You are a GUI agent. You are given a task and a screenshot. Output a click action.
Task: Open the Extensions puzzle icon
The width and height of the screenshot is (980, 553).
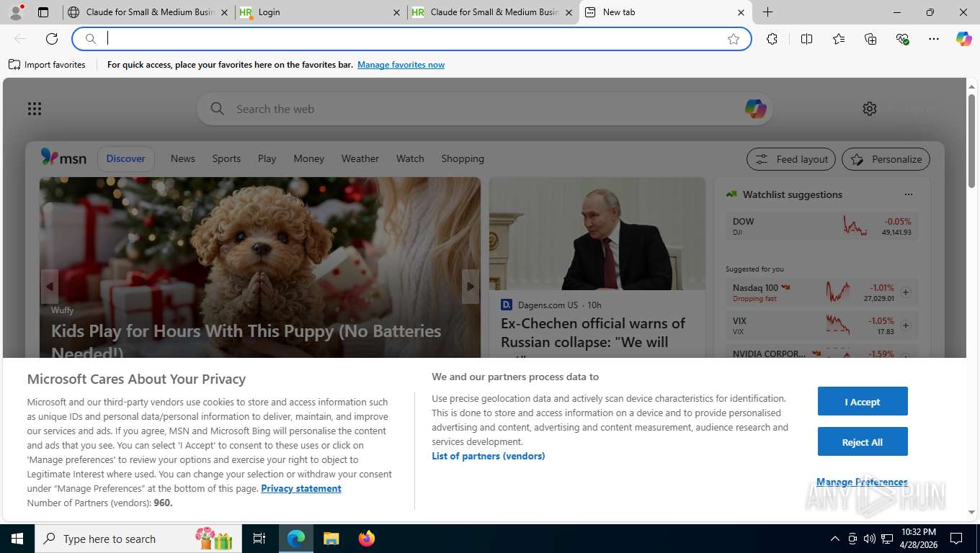click(772, 39)
